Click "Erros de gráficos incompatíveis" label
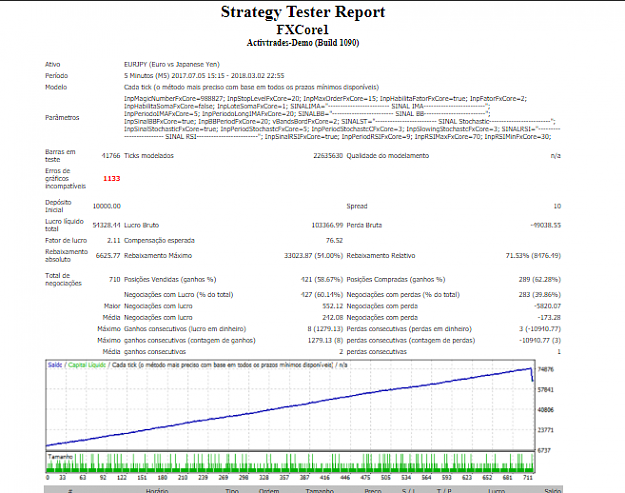The width and height of the screenshot is (625, 493). pyautogui.click(x=65, y=179)
